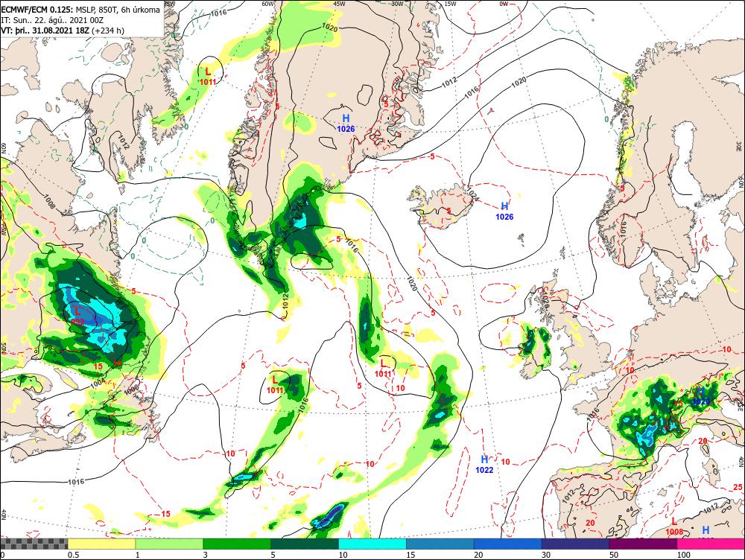Click the 'L 992' low over eastern Canada

[77, 316]
